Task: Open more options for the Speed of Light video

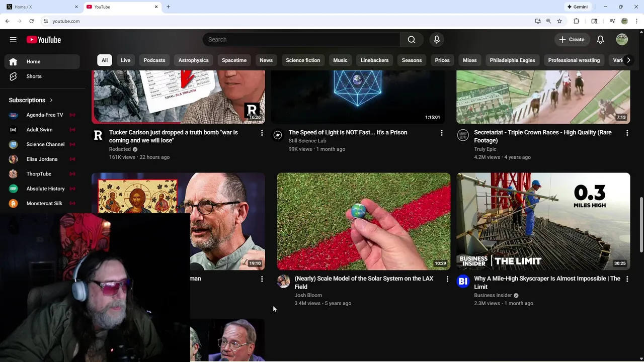Action: (442, 133)
